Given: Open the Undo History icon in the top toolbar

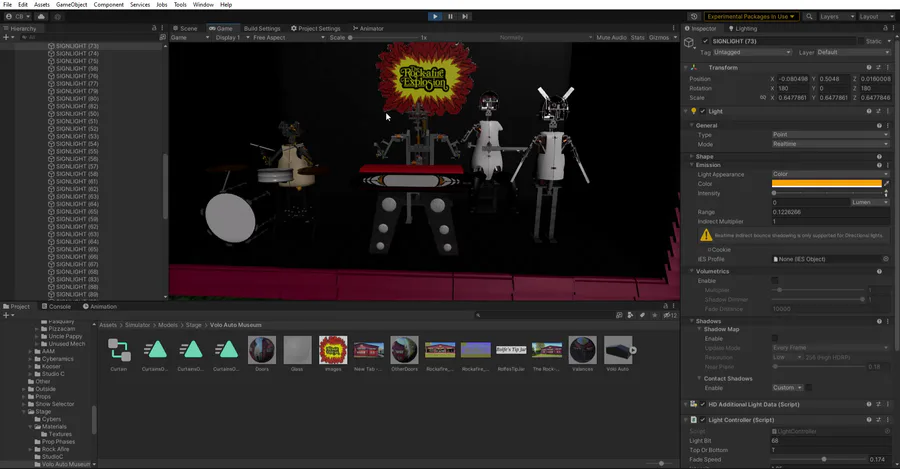Looking at the screenshot, I should coord(694,17).
